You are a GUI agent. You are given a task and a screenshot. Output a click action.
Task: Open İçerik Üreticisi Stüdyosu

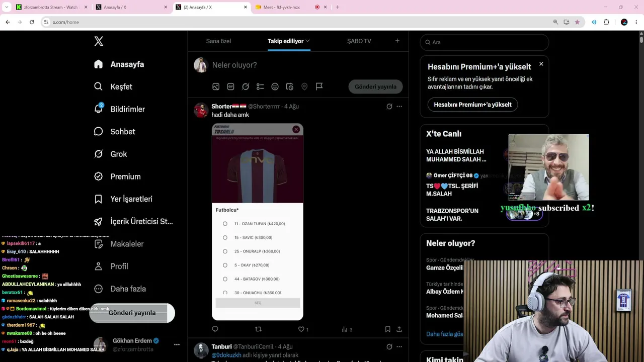coord(134,221)
